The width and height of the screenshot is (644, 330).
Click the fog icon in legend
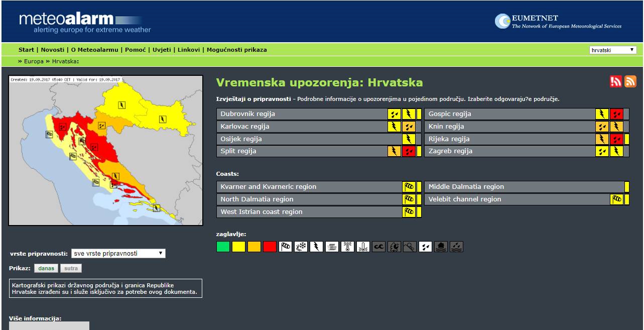click(332, 247)
